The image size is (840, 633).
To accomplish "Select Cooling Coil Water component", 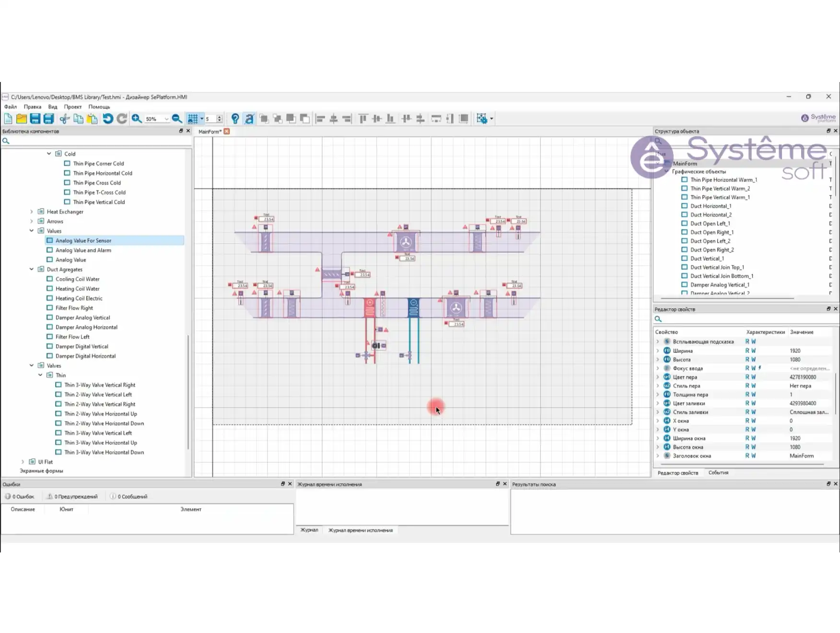I will tap(77, 279).
